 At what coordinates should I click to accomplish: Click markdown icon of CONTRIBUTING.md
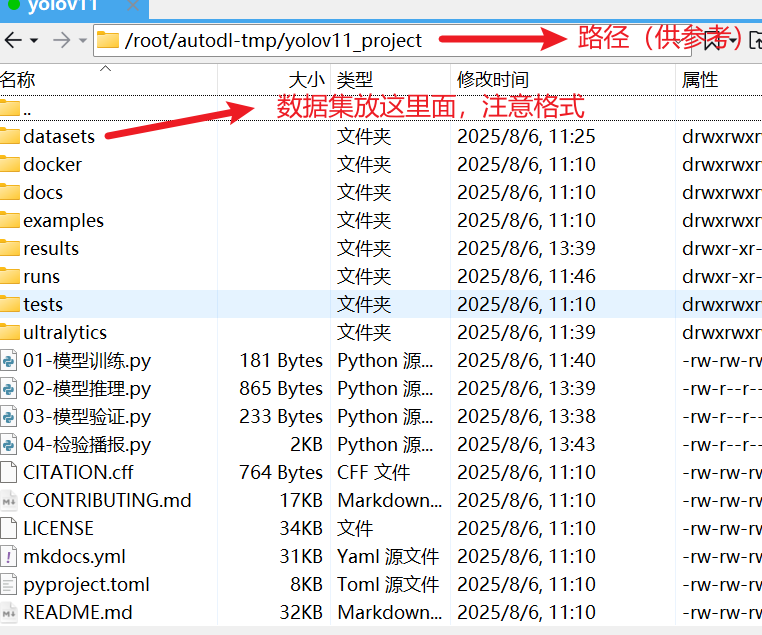(8, 500)
